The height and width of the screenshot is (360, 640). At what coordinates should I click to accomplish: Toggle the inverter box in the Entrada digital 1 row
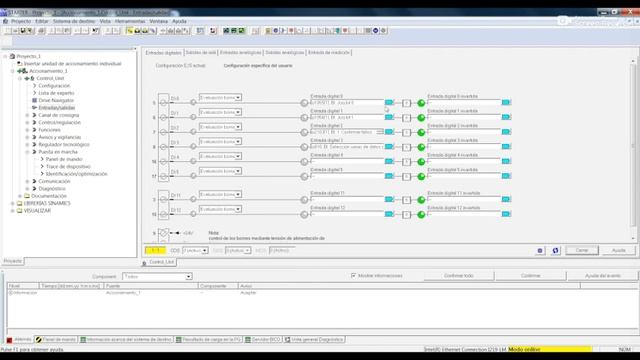406,118
